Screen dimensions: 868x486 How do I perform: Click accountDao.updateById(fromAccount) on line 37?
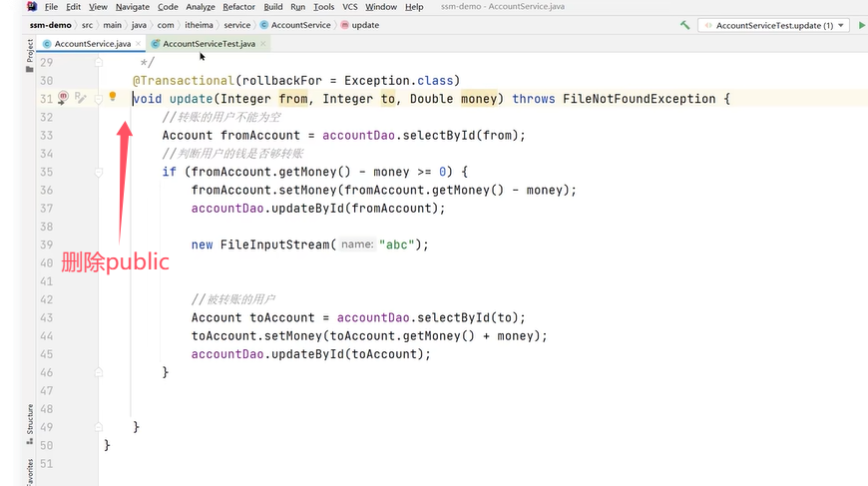pos(315,209)
